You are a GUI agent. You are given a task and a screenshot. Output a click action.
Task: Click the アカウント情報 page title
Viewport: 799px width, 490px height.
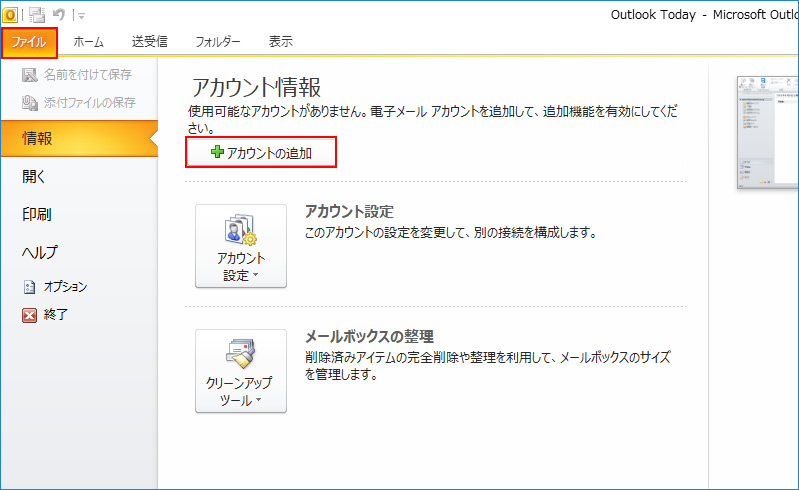[x=256, y=88]
